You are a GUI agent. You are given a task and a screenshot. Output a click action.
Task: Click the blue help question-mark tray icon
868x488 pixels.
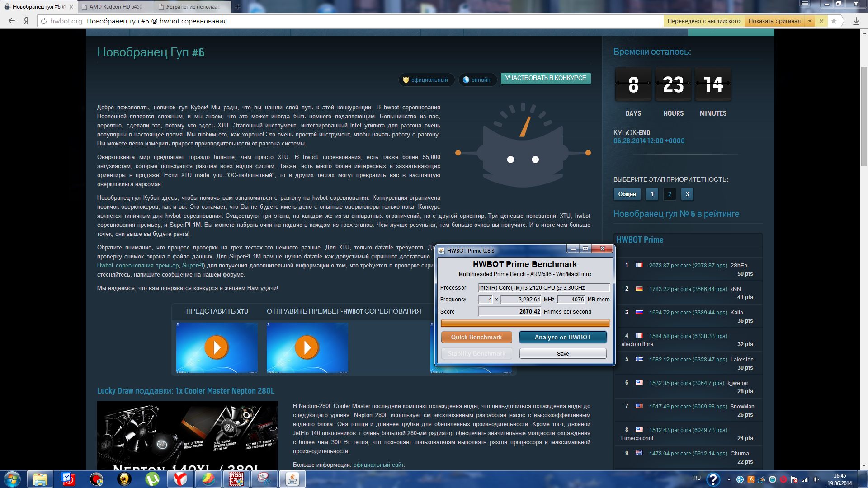[x=713, y=479]
